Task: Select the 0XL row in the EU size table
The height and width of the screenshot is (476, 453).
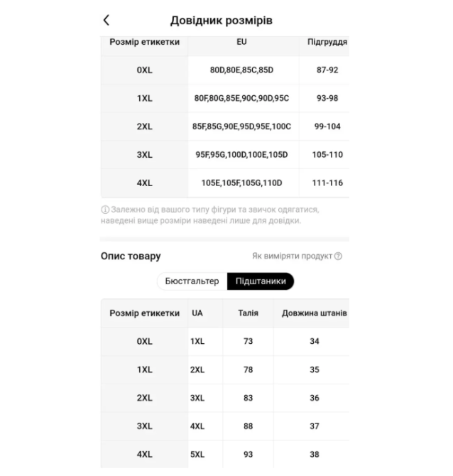Action: [x=225, y=70]
